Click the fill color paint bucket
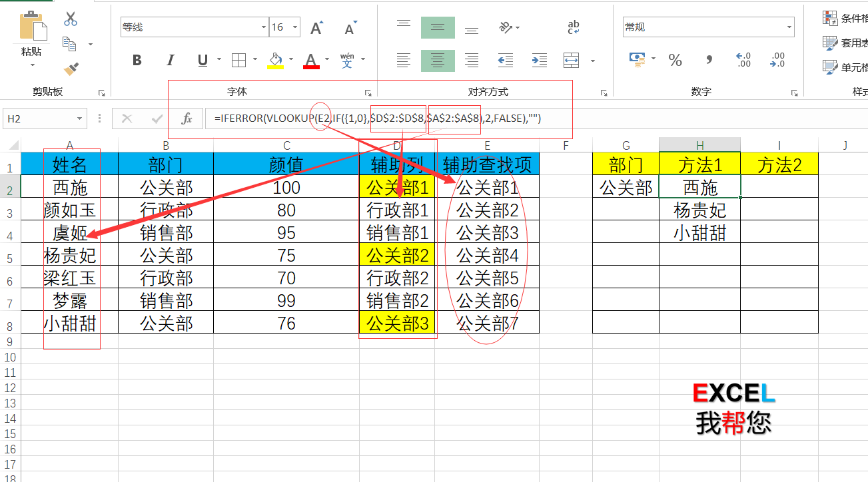Screen dimensions: 868x482 click(275, 61)
